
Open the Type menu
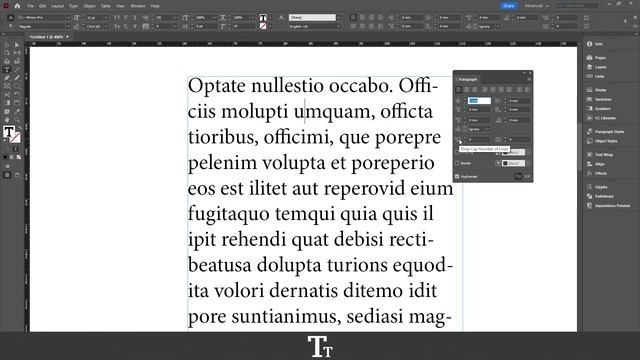pos(73,6)
